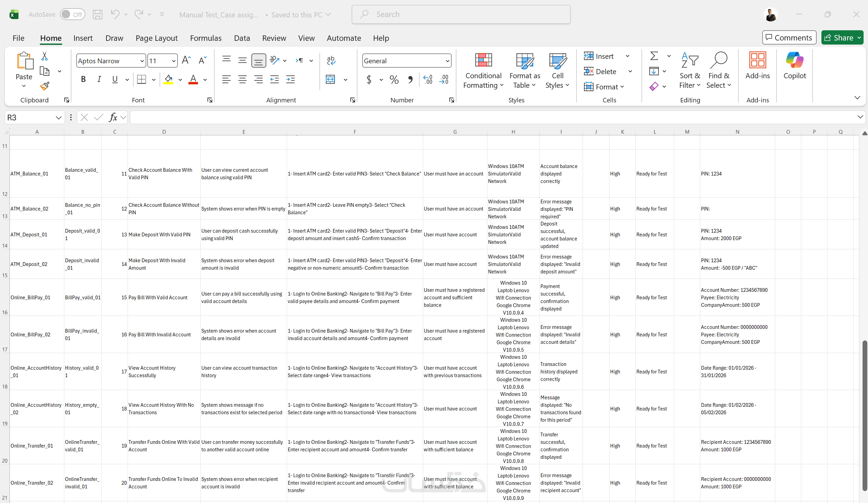Toggle bold formatting
Image resolution: width=868 pixels, height=503 pixels.
(83, 80)
